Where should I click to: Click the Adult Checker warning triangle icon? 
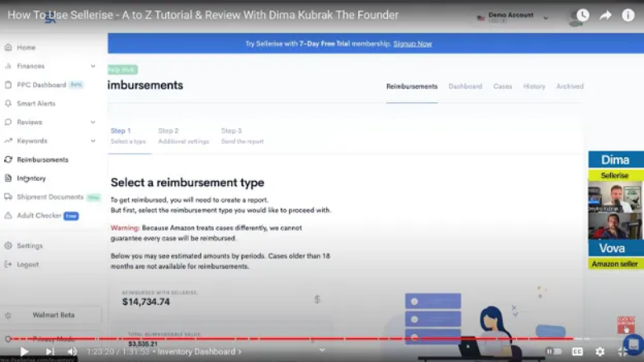pos(8,216)
